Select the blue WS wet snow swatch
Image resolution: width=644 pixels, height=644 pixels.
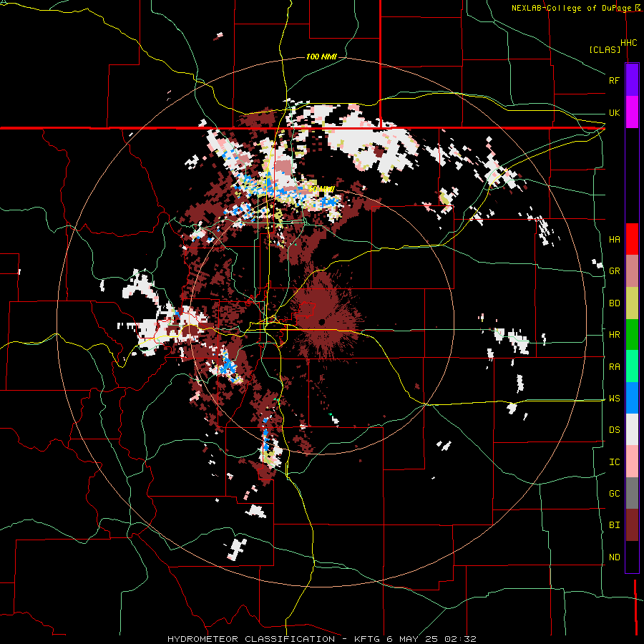pyautogui.click(x=632, y=398)
